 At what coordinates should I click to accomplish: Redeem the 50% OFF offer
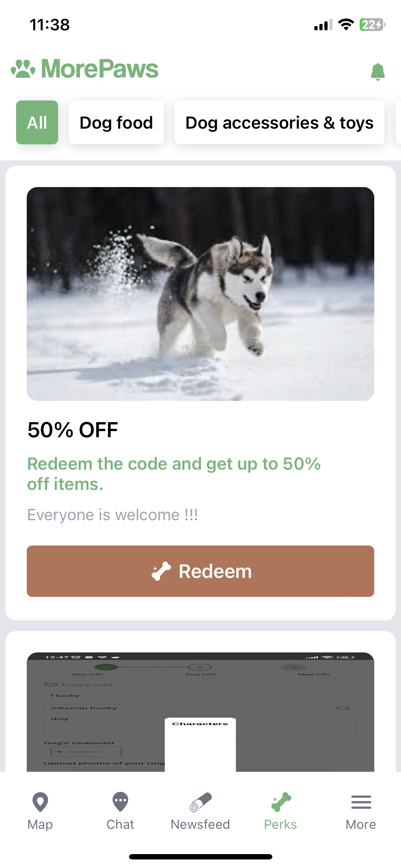pyautogui.click(x=200, y=571)
